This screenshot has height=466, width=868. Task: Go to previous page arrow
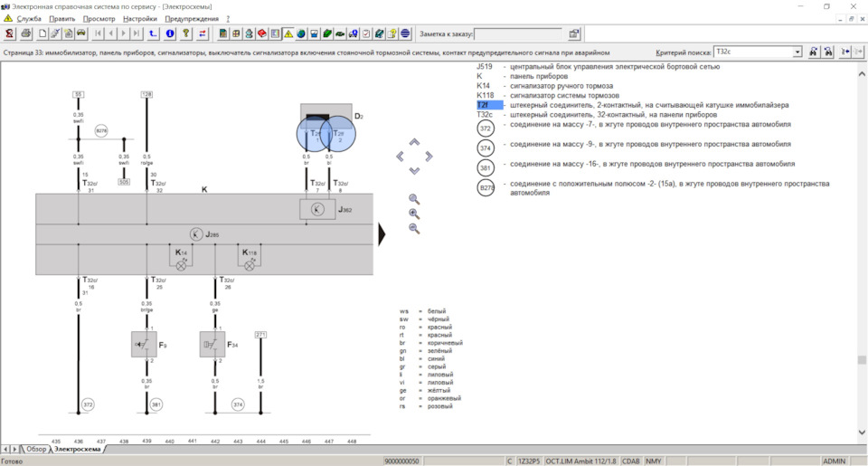point(111,33)
